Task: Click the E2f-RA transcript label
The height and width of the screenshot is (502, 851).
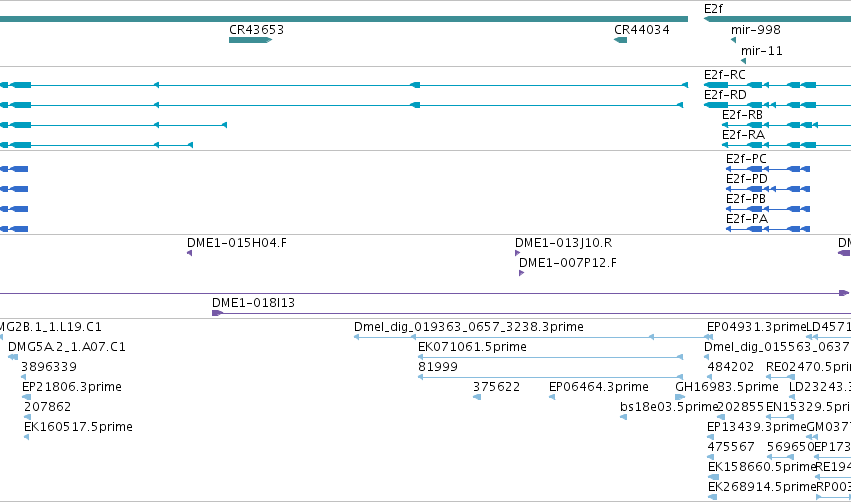Action: [743, 135]
